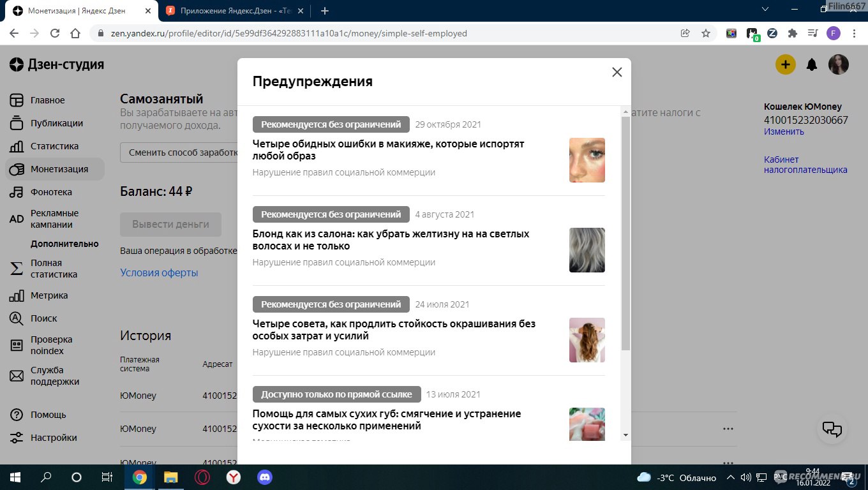
Task: Open File Explorer from the taskbar
Action: pyautogui.click(x=170, y=477)
